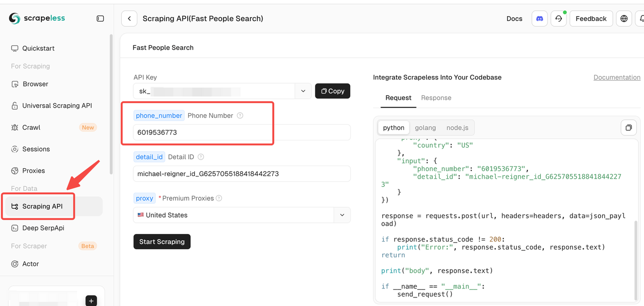
Task: Open the Crawl page
Action: pyautogui.click(x=31, y=127)
